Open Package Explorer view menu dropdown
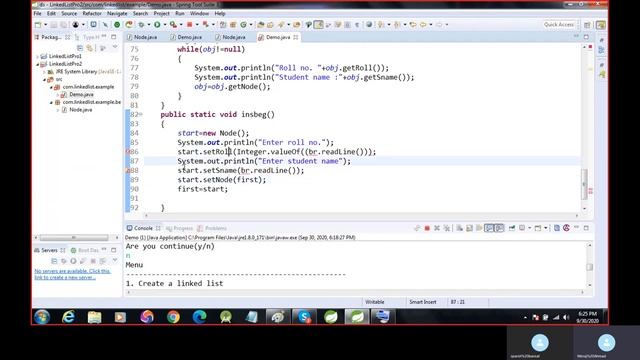Screen dimensions: 640x360 tap(115, 48)
